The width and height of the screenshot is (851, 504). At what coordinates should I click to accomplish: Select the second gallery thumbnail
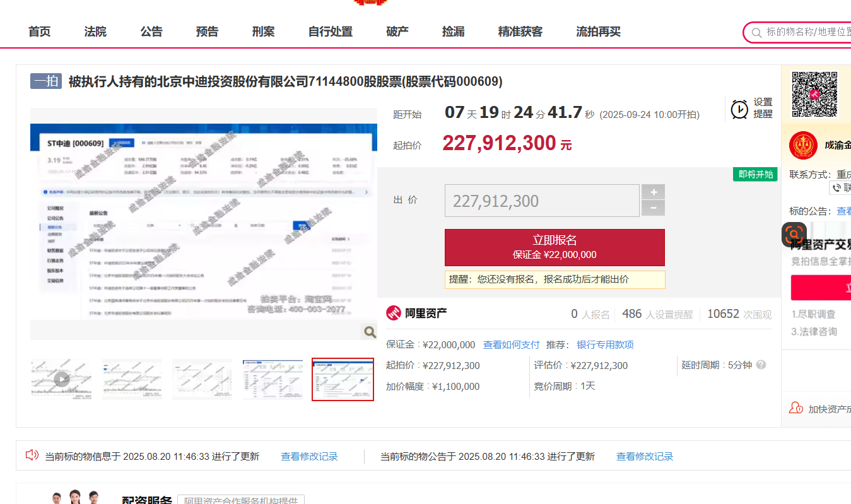(x=132, y=379)
